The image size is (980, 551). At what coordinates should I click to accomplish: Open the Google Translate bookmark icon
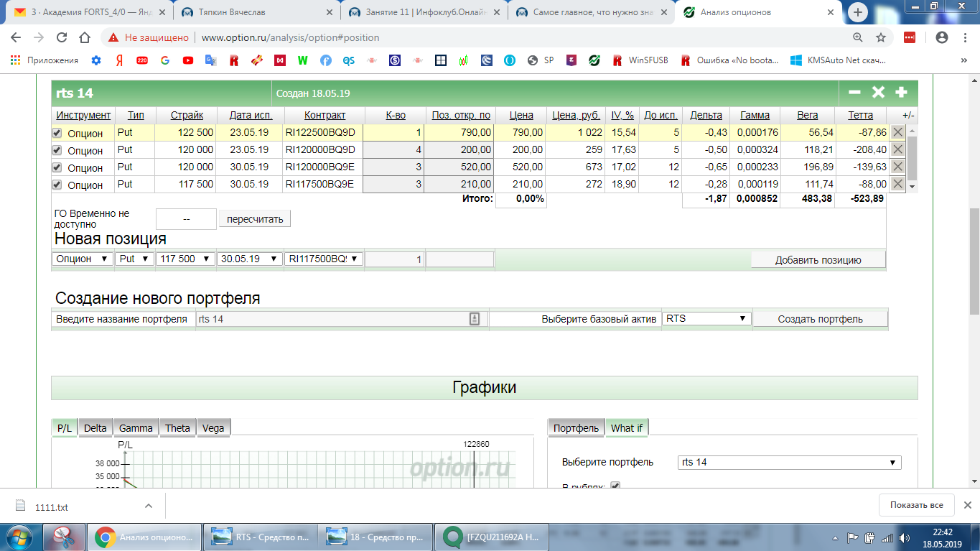tap(211, 60)
